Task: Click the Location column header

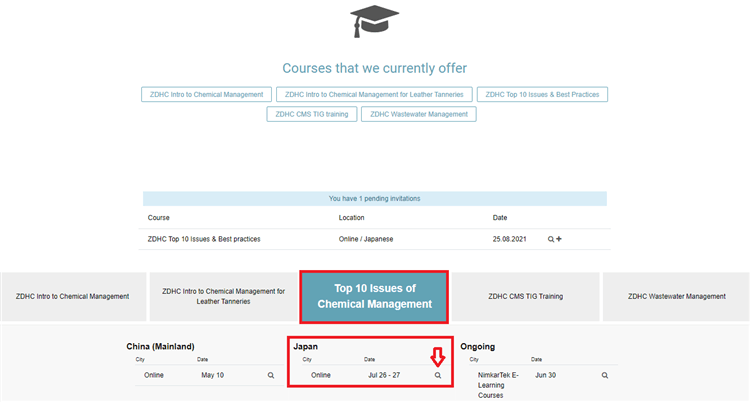Action: click(352, 218)
